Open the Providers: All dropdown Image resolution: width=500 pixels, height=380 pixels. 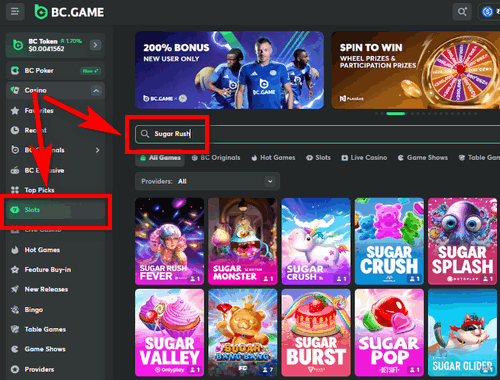(x=207, y=181)
